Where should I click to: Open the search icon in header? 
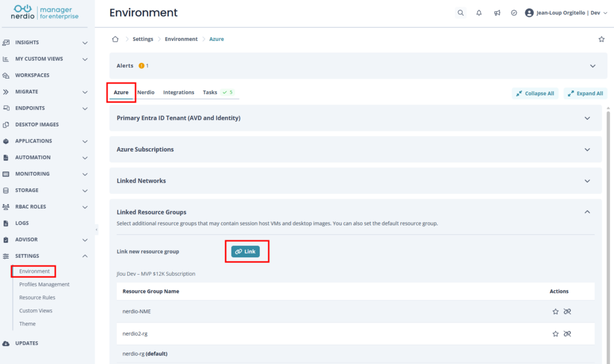click(460, 13)
